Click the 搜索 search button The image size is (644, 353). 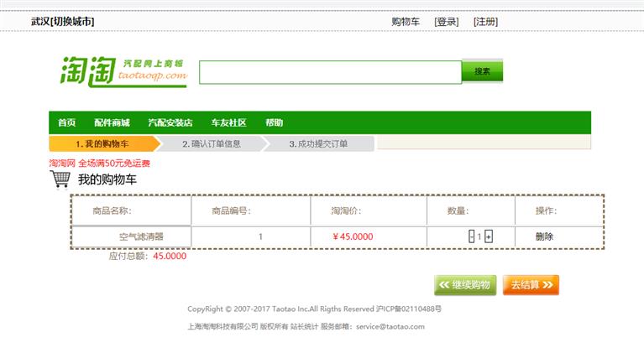point(482,71)
